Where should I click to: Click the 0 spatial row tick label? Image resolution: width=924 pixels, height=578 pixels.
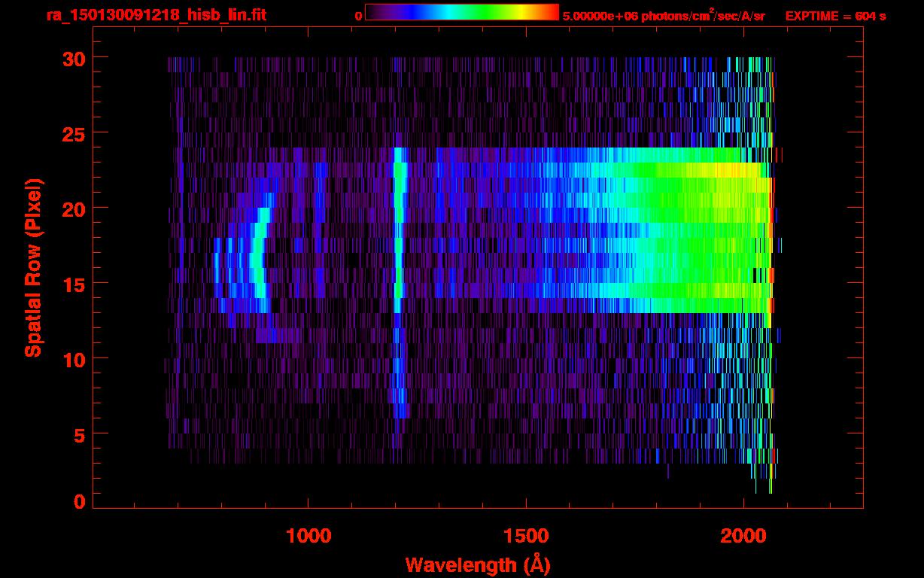click(80, 501)
